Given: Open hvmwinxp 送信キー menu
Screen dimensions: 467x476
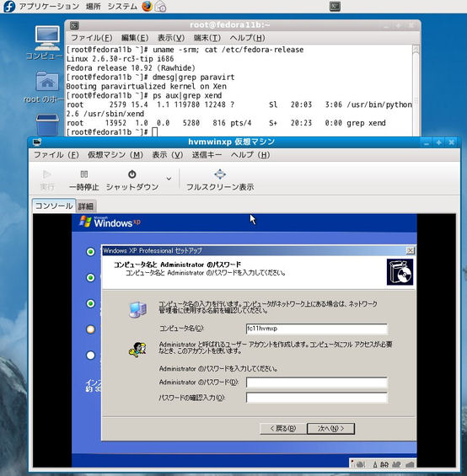Looking at the screenshot, I should 207,155.
